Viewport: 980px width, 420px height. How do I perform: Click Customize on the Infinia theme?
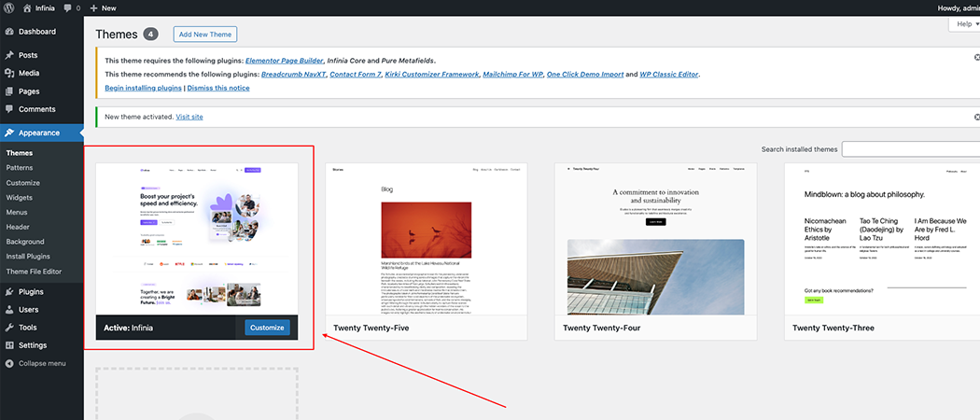click(x=267, y=328)
